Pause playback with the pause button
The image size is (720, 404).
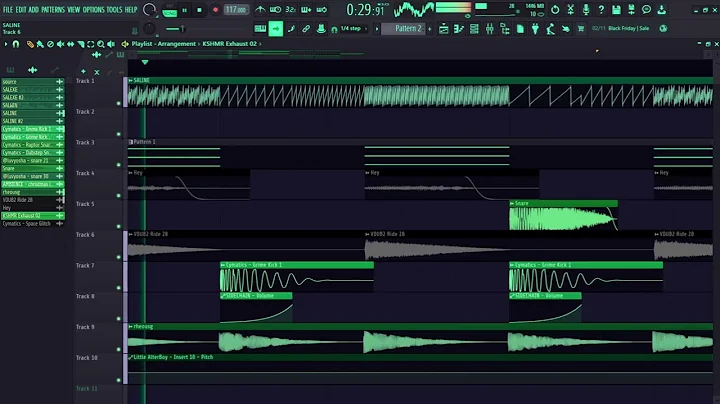coord(185,10)
